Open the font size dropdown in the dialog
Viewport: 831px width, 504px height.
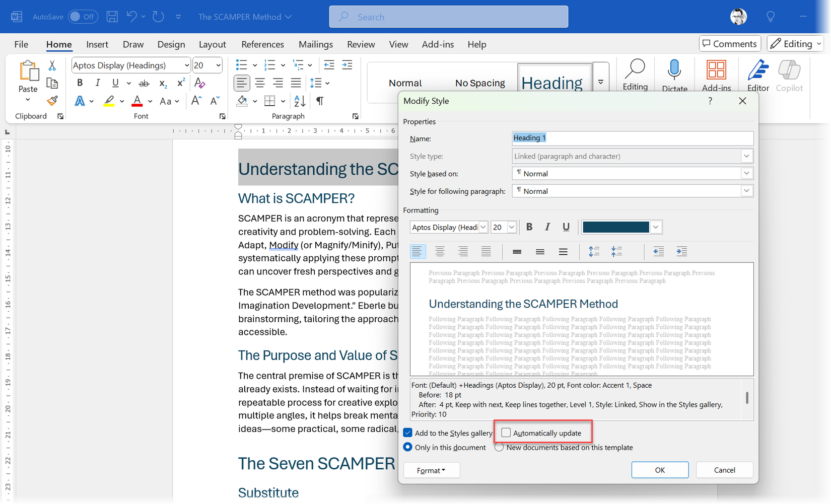tap(511, 227)
